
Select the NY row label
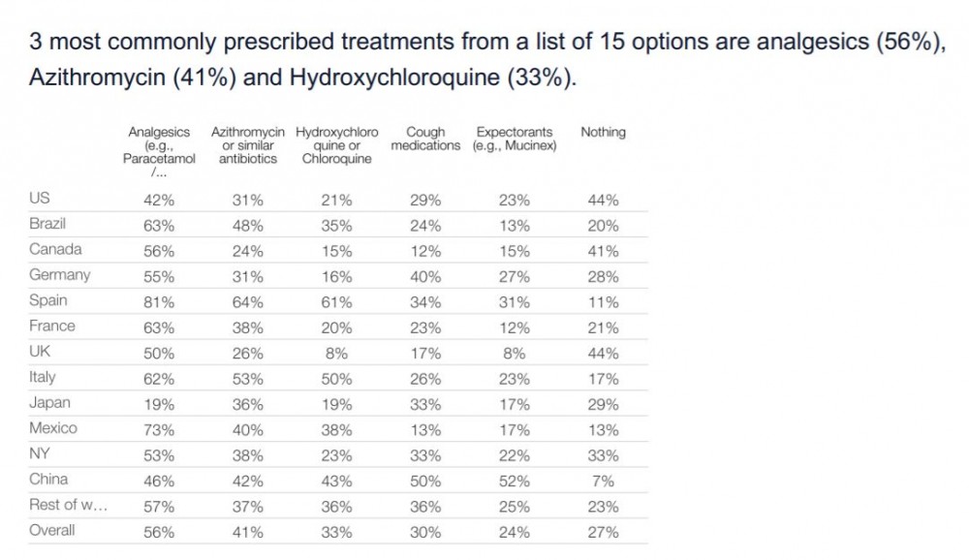(x=41, y=454)
